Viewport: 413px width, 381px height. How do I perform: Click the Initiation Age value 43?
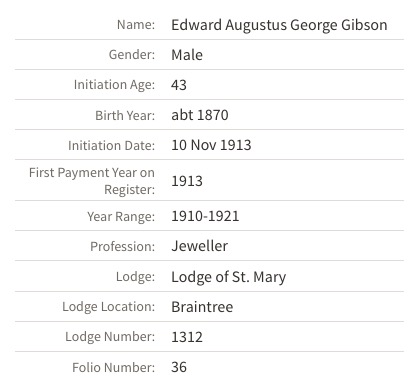click(x=179, y=85)
